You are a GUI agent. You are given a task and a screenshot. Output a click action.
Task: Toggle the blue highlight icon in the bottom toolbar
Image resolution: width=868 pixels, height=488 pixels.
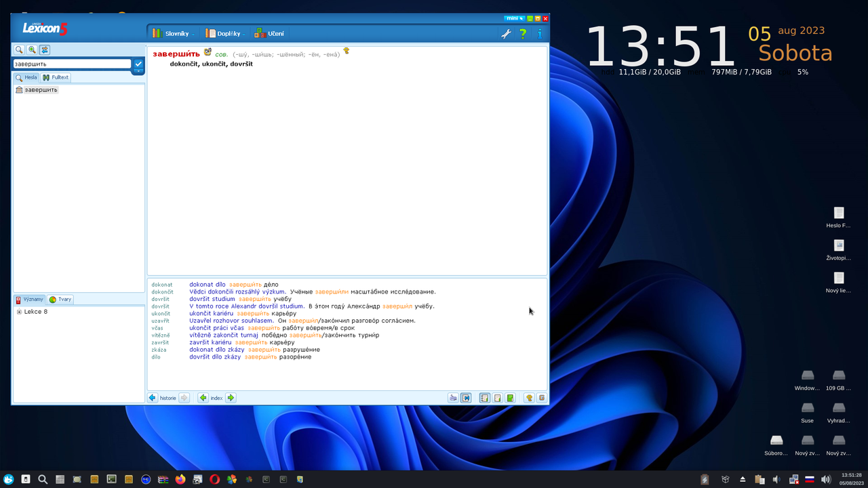pyautogui.click(x=466, y=398)
